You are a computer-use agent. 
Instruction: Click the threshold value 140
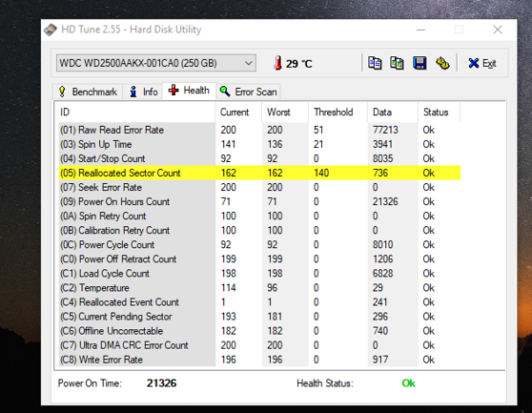click(321, 173)
